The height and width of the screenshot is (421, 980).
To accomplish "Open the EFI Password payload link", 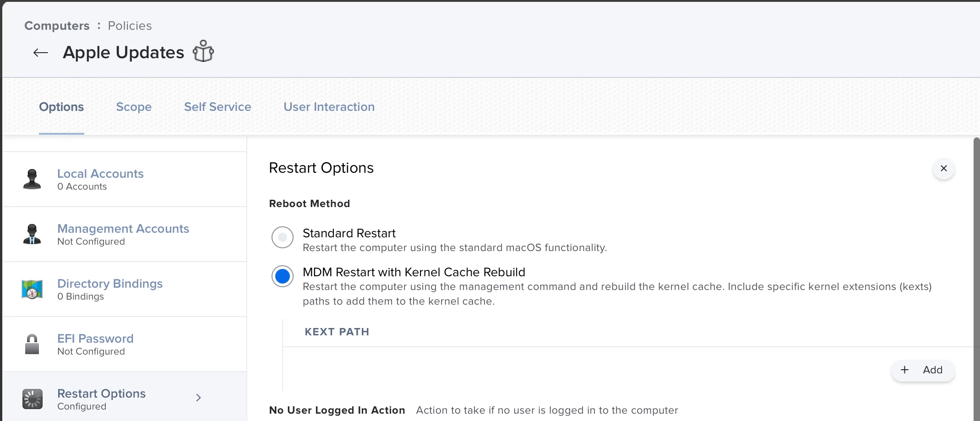I will coord(95,339).
